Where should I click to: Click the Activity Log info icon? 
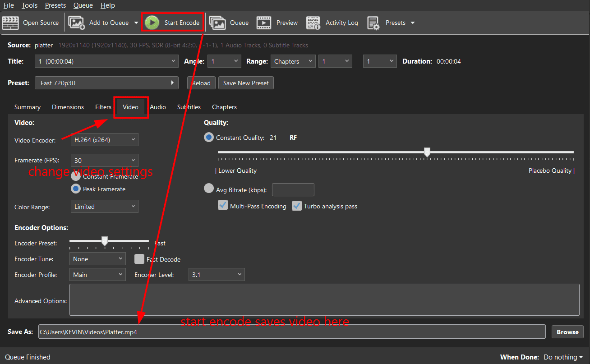pos(313,23)
